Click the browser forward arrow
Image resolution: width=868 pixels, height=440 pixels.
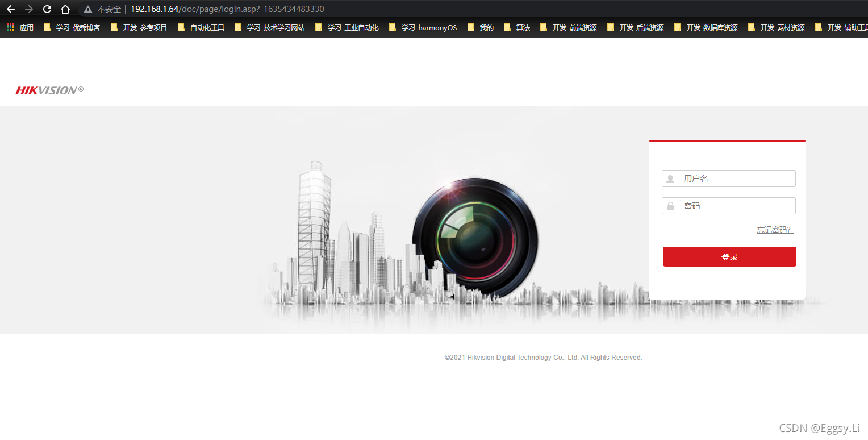(x=29, y=9)
